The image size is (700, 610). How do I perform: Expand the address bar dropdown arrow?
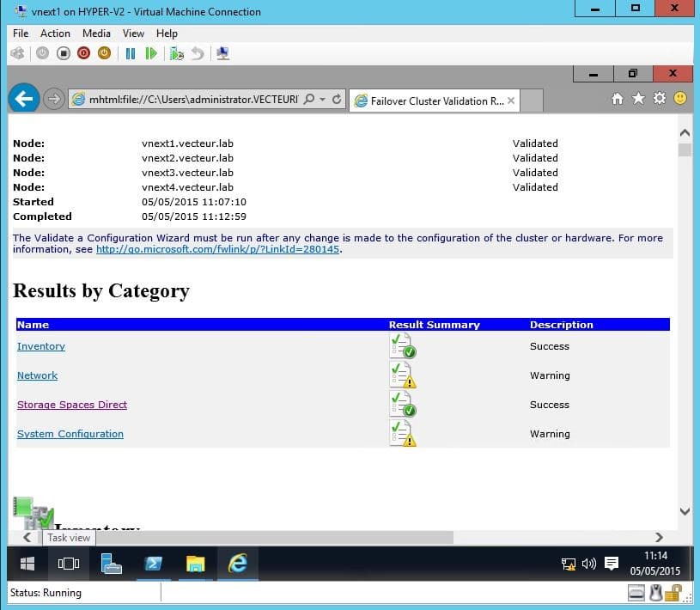(x=323, y=100)
